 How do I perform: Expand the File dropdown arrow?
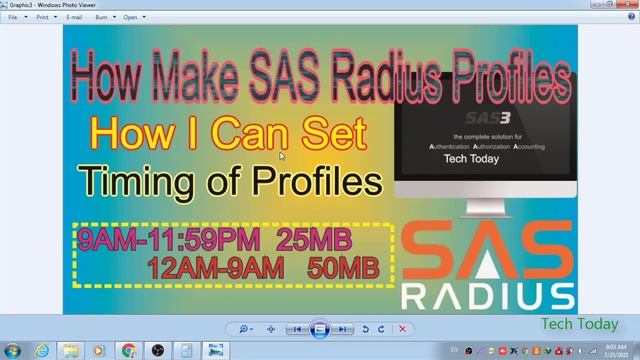coord(26,18)
